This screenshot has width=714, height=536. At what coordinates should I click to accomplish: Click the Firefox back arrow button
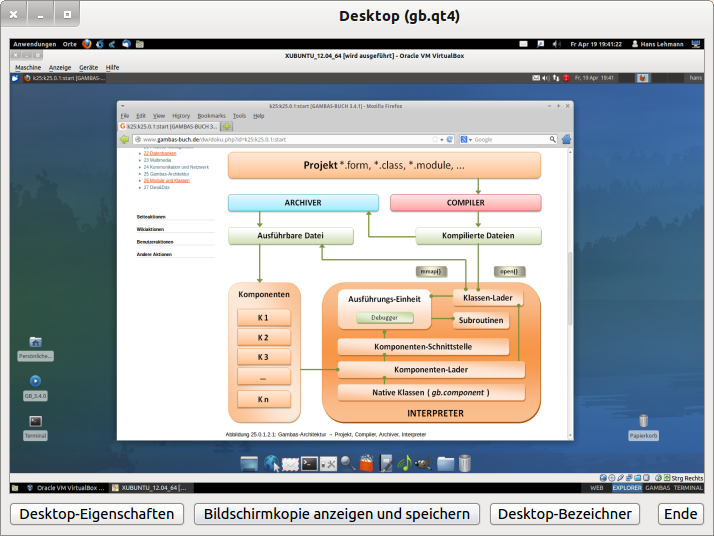coord(124,139)
